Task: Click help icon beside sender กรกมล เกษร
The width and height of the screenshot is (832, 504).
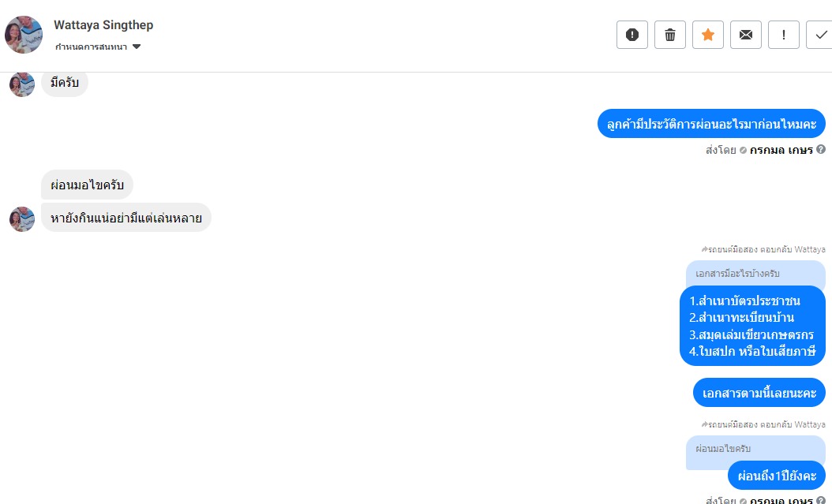Action: pyautogui.click(x=821, y=149)
